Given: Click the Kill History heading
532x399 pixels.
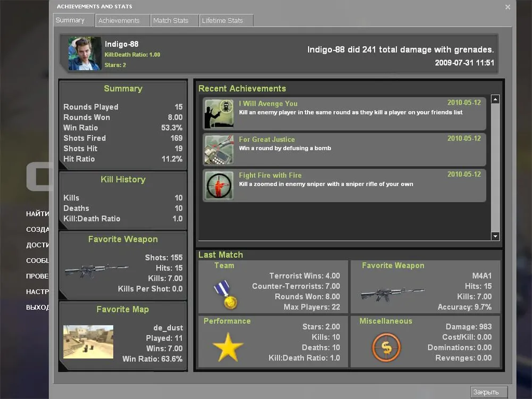Looking at the screenshot, I should tap(123, 179).
